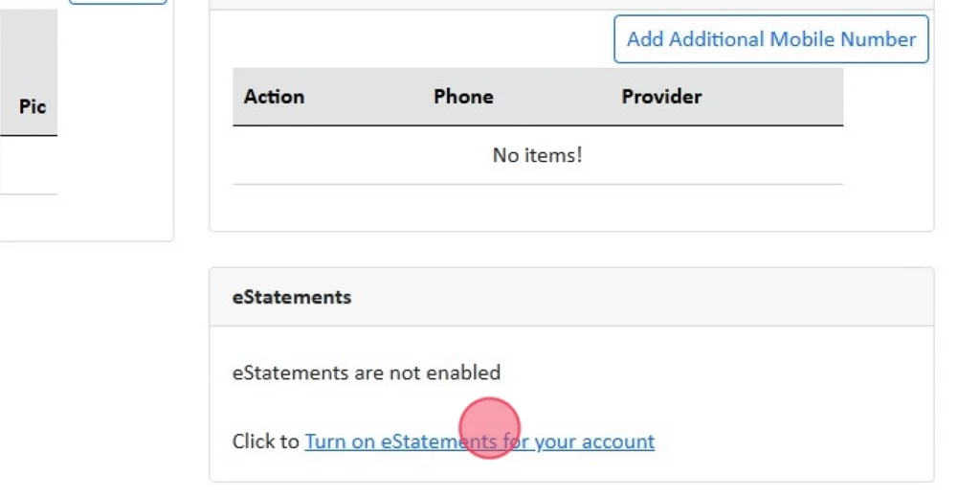980x497 pixels.
Task: Click the empty row below the Pic header
Action: point(29,166)
